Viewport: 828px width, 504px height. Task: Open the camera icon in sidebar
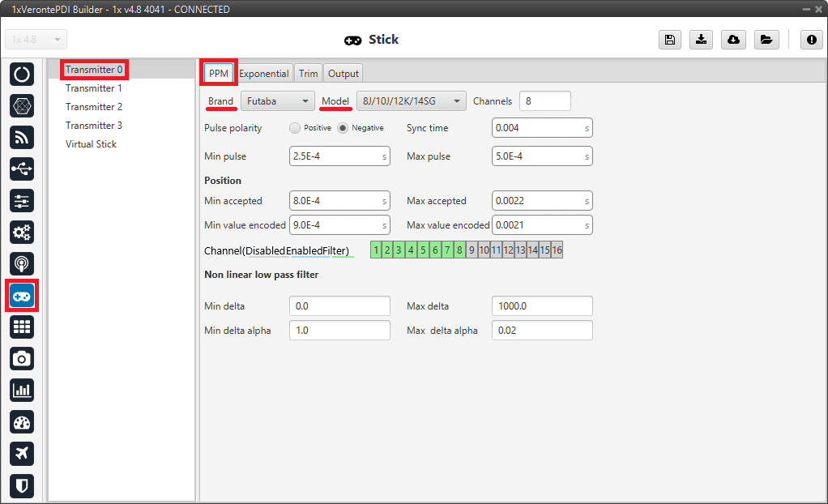coord(22,358)
